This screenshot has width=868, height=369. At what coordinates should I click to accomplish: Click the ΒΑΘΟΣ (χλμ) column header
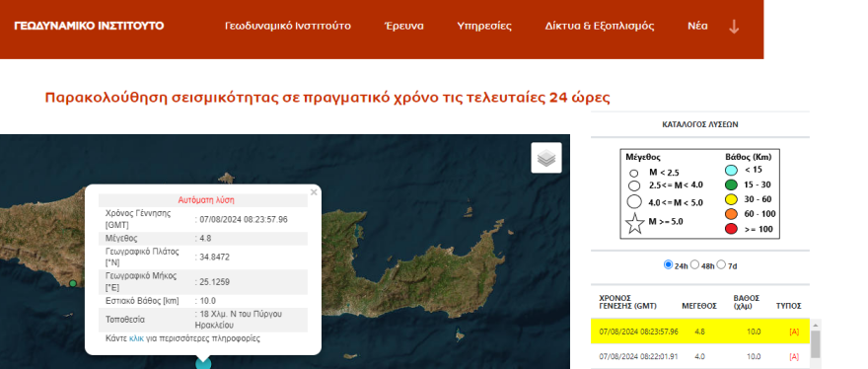(747, 302)
